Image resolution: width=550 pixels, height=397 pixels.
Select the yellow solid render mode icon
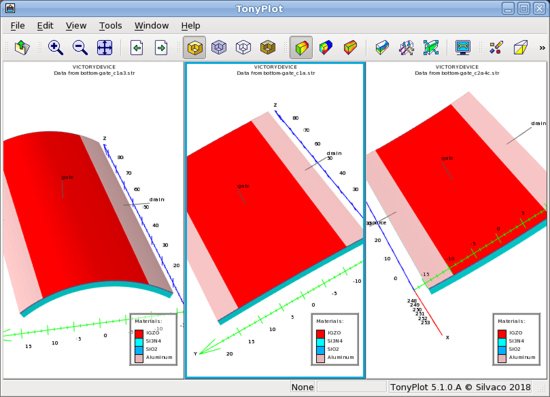click(194, 47)
